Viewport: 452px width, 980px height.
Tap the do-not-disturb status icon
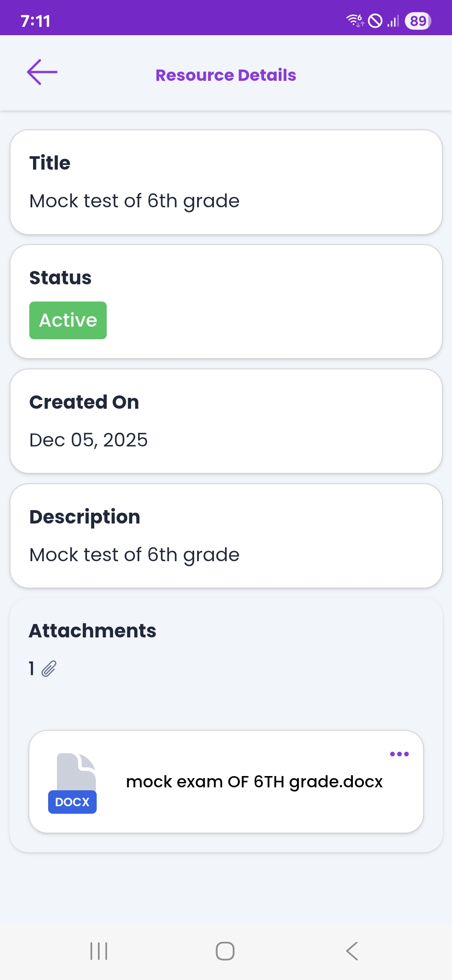(375, 21)
